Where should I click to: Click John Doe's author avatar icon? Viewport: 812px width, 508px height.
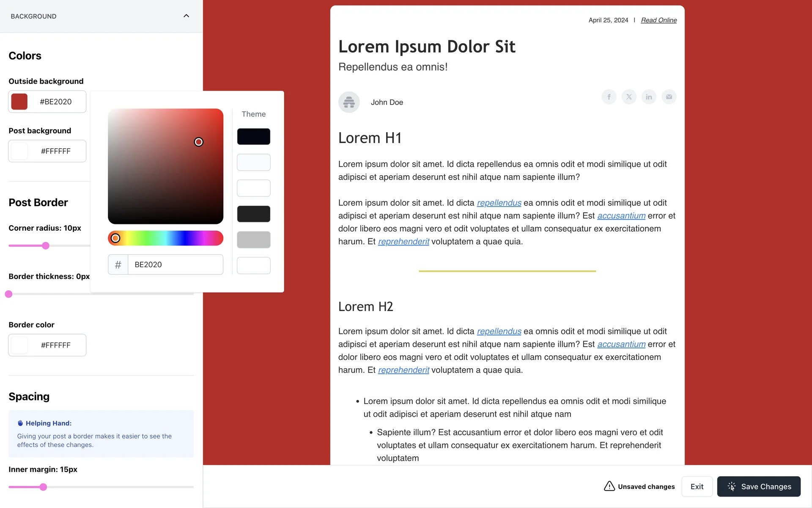(349, 102)
